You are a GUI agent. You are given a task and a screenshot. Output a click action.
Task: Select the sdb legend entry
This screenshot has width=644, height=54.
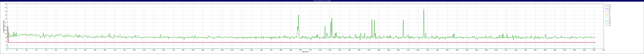pos(608,11)
